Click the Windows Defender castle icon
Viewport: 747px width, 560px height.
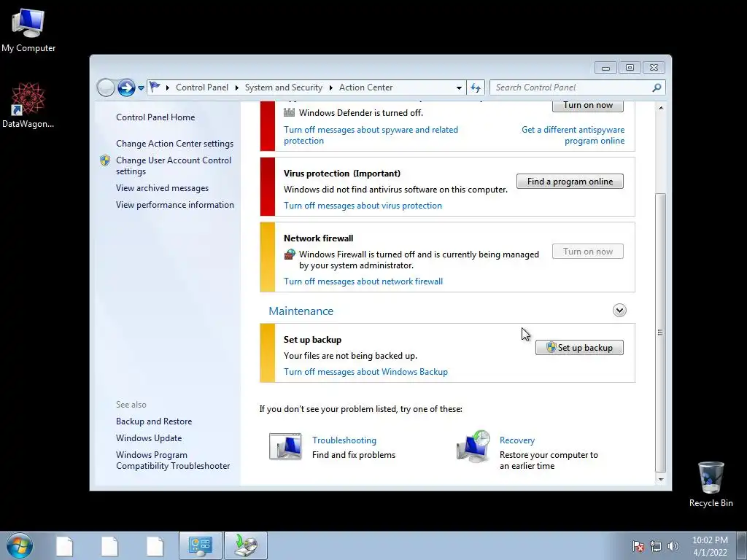[289, 113]
